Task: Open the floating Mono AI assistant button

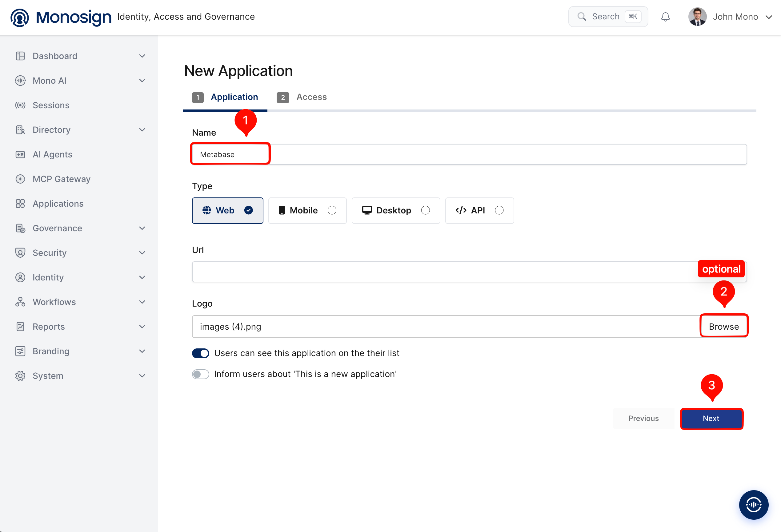Action: point(753,505)
